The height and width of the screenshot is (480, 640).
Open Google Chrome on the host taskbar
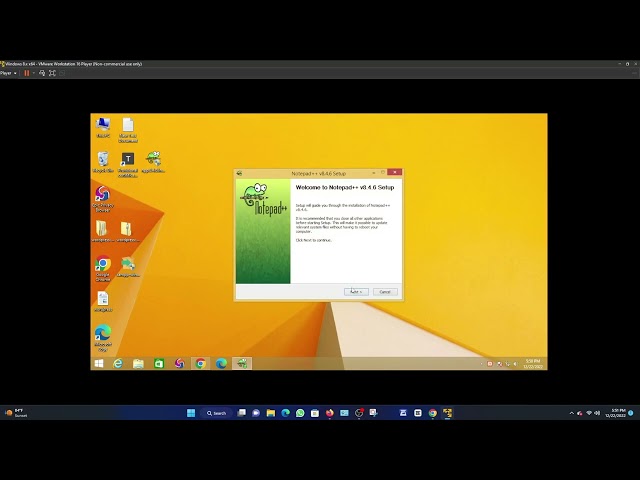point(433,413)
